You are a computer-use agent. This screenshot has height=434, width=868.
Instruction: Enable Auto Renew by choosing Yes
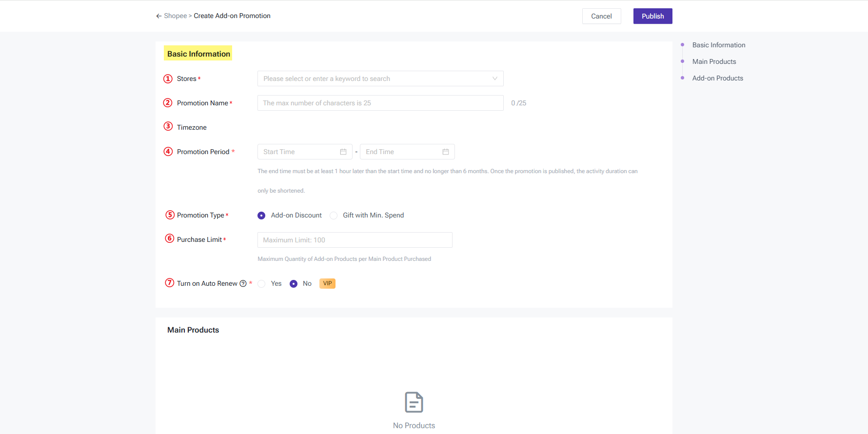pos(262,284)
